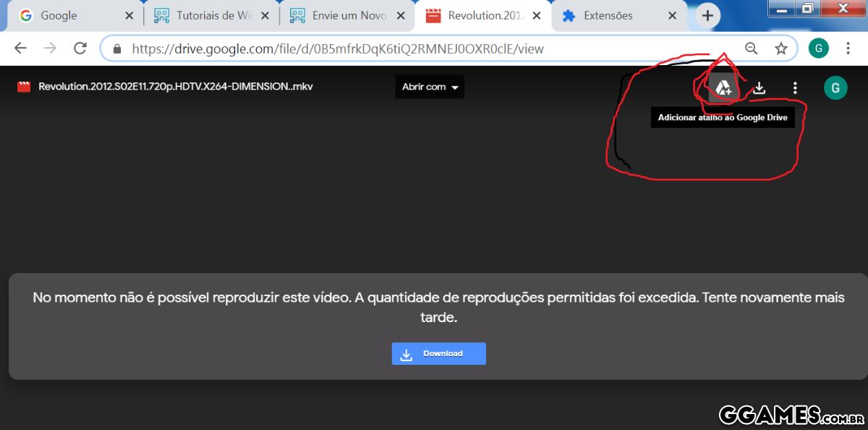
Task: View site info via the padlock icon
Action: 117,49
